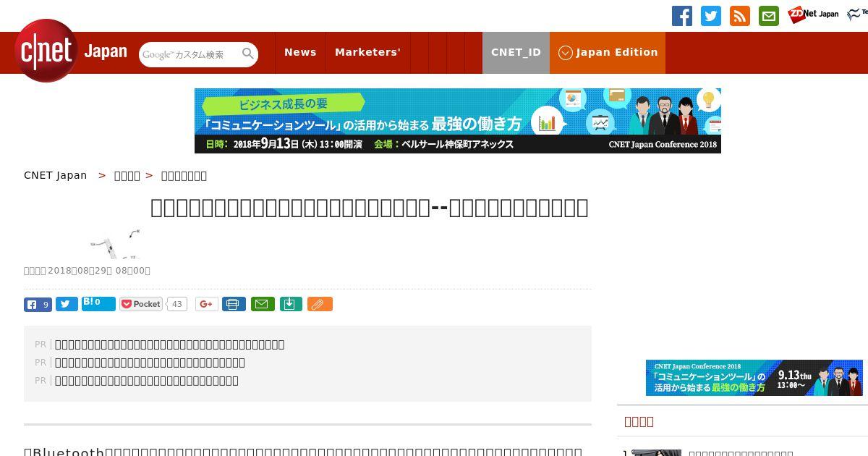Submit search with magnifier icon

[x=248, y=54]
